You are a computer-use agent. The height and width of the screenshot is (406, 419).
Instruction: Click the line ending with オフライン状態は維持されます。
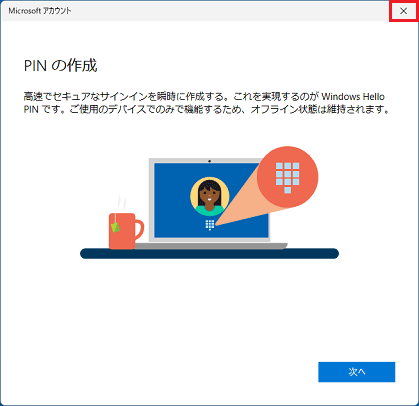206,109
